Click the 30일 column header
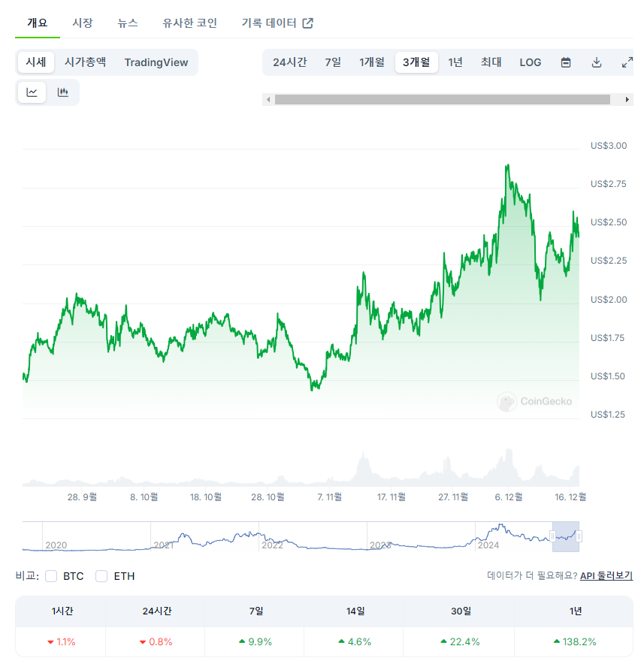 (461, 611)
